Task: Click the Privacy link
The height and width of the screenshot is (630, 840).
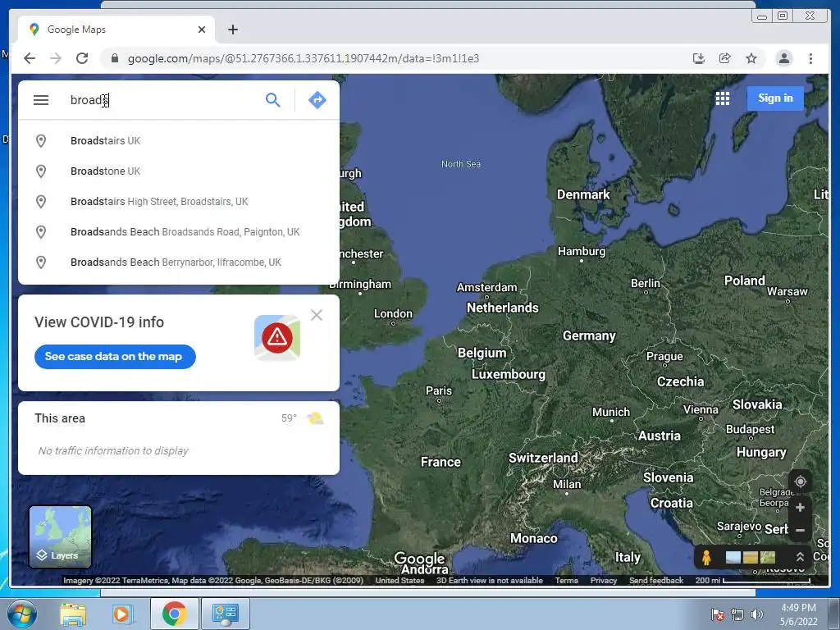Action: tap(603, 581)
